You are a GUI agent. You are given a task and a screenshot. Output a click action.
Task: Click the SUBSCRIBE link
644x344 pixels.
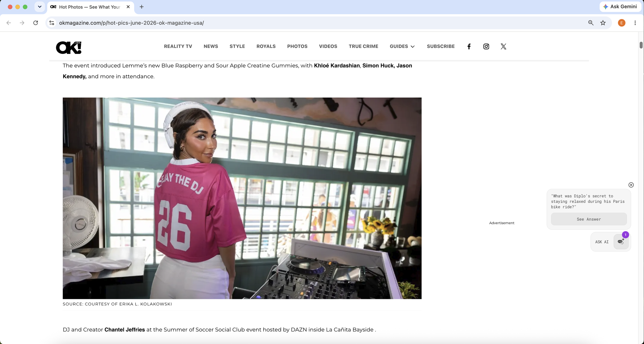pos(441,46)
